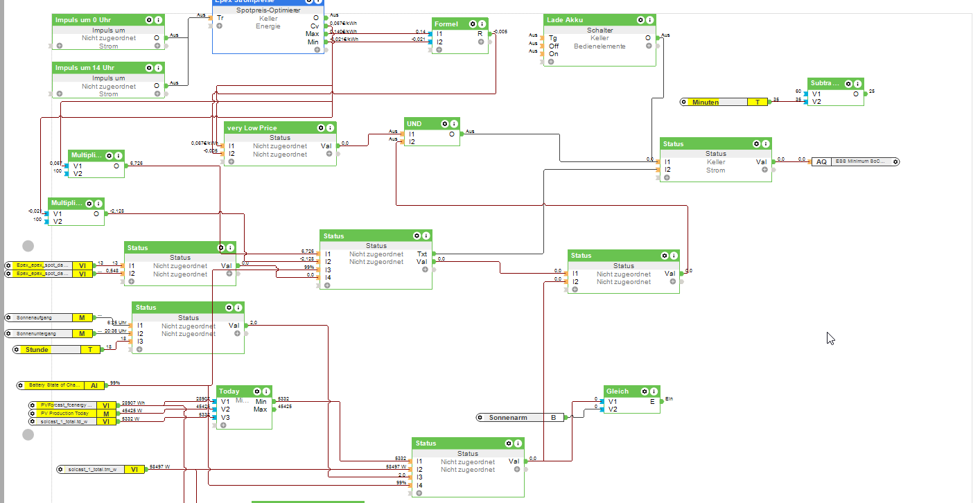Open settings gear of UND block

tap(445, 123)
